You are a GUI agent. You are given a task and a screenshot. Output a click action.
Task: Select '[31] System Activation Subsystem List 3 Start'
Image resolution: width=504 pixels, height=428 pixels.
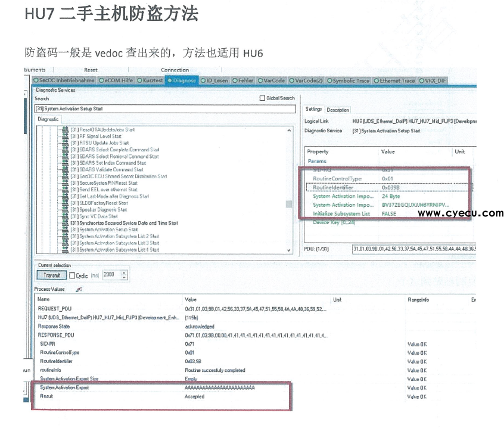coord(115,243)
